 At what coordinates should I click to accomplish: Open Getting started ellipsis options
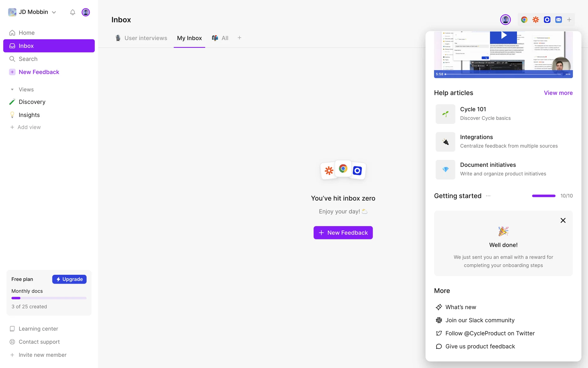tap(488, 196)
